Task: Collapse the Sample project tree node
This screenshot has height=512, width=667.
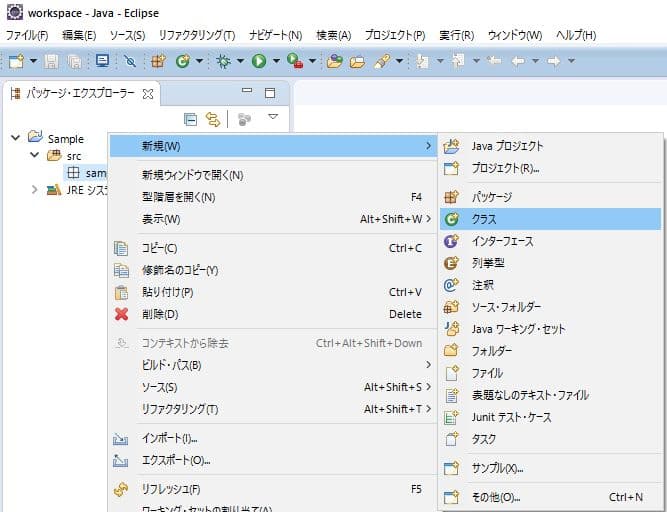Action: pos(15,138)
